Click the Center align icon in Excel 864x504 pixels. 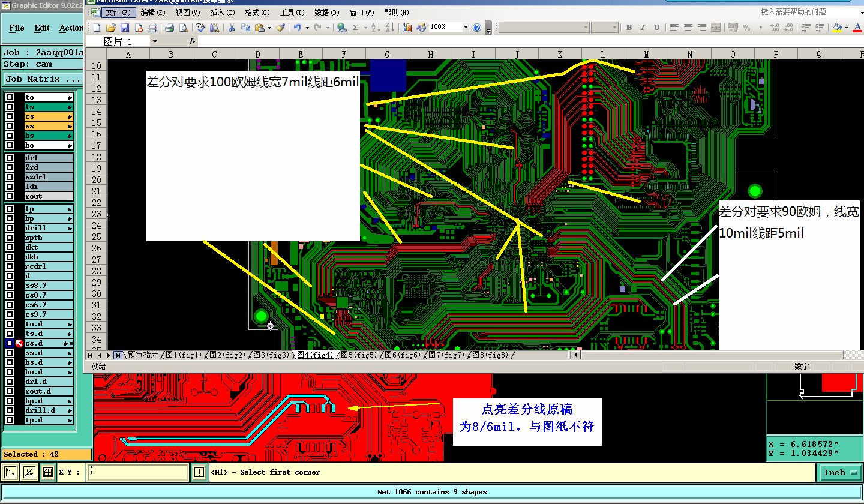688,28
